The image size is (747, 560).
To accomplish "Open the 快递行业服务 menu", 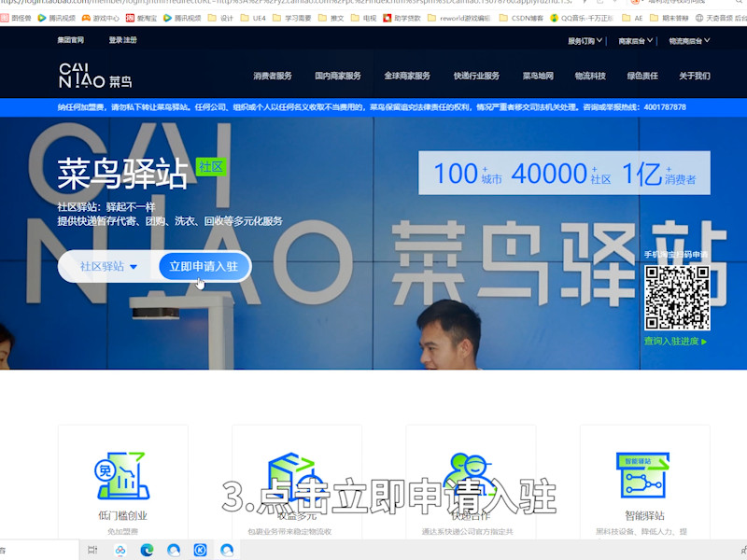I will [476, 76].
